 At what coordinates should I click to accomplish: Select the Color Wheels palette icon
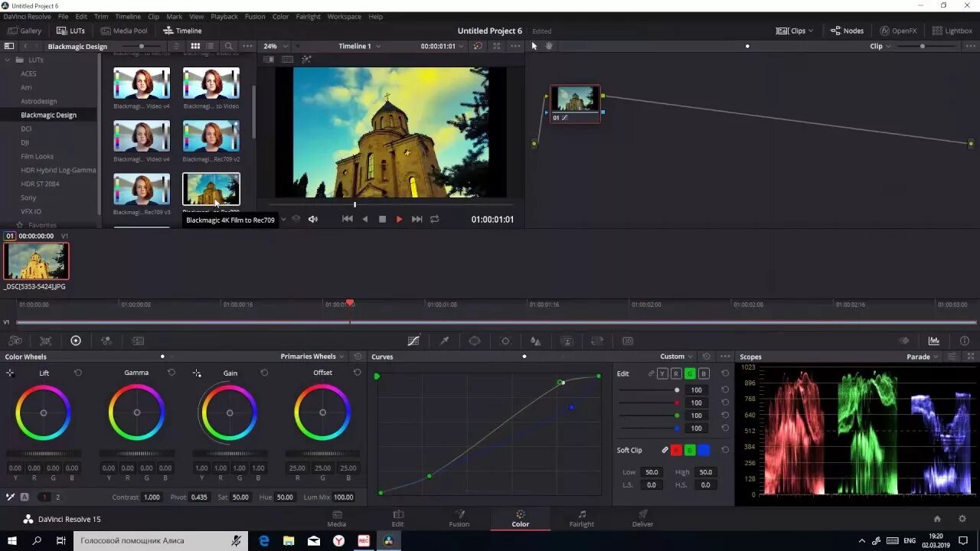pos(76,341)
